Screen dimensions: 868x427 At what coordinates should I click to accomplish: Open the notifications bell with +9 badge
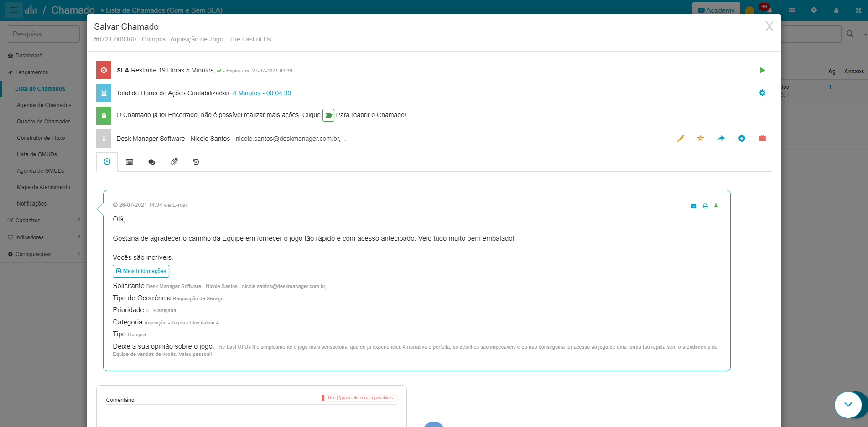pyautogui.click(x=769, y=10)
